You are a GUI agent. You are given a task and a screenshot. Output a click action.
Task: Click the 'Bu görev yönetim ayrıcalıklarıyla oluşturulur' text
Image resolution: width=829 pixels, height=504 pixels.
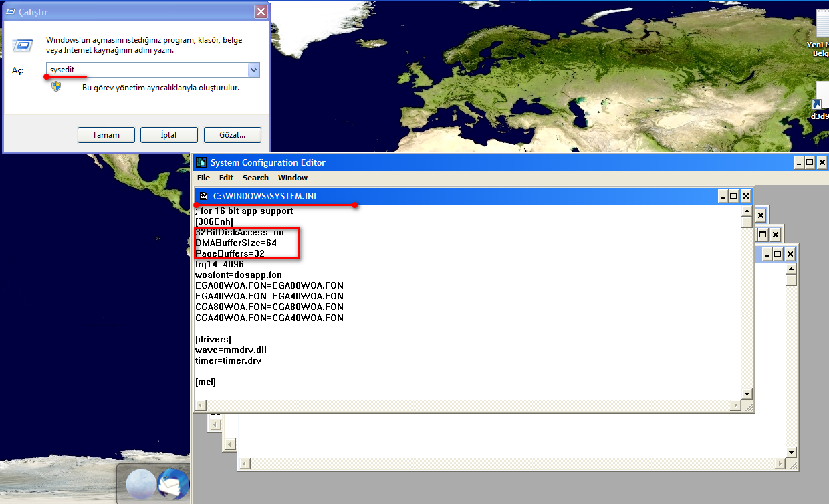point(160,87)
